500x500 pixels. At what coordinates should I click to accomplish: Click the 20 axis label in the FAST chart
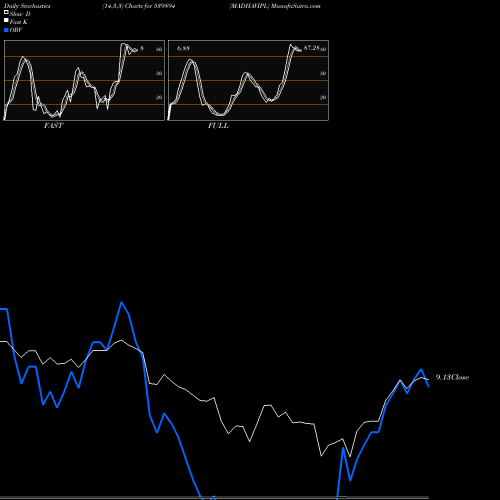point(159,97)
